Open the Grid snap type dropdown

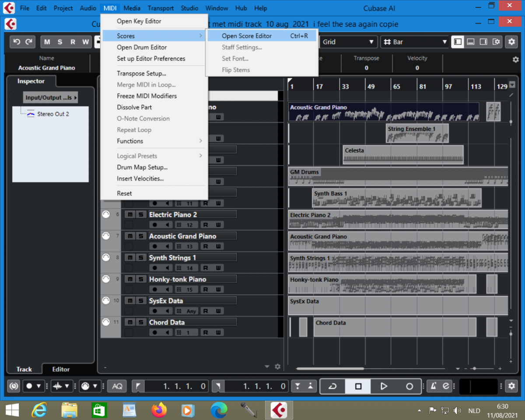pyautogui.click(x=348, y=42)
